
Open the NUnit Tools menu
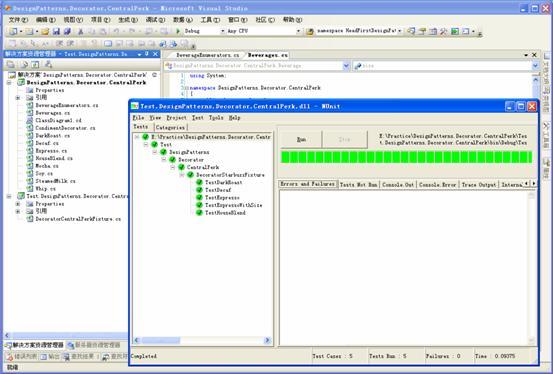[x=216, y=118]
